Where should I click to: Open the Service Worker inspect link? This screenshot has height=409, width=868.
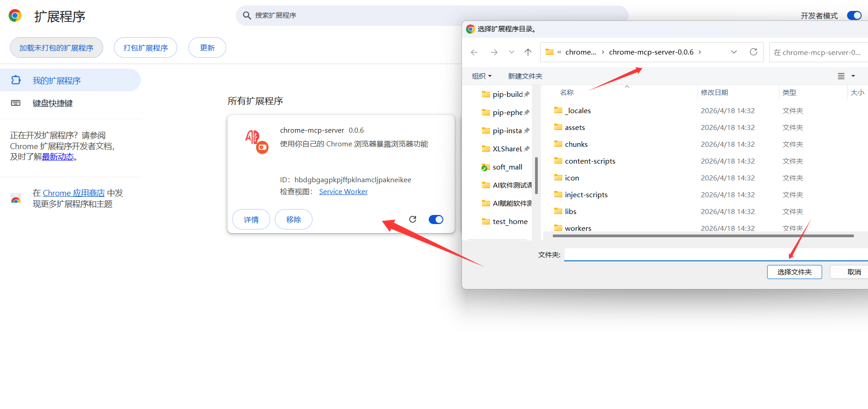tap(343, 191)
